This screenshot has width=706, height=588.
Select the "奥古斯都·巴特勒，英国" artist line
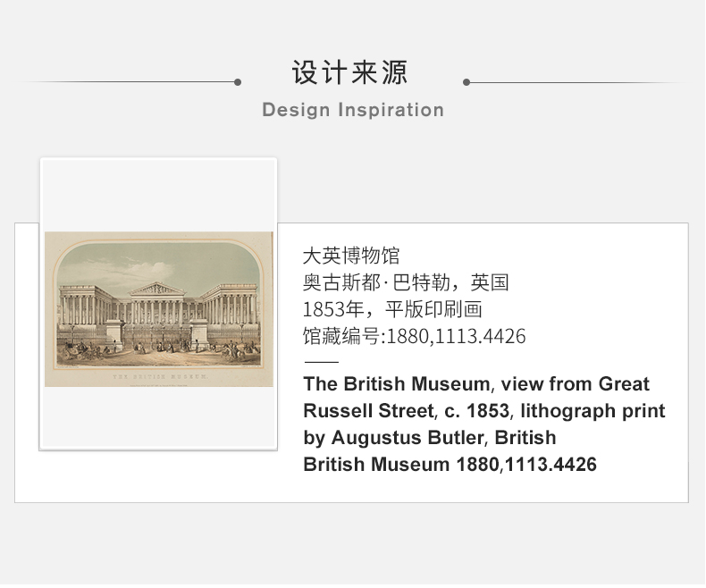tap(406, 283)
